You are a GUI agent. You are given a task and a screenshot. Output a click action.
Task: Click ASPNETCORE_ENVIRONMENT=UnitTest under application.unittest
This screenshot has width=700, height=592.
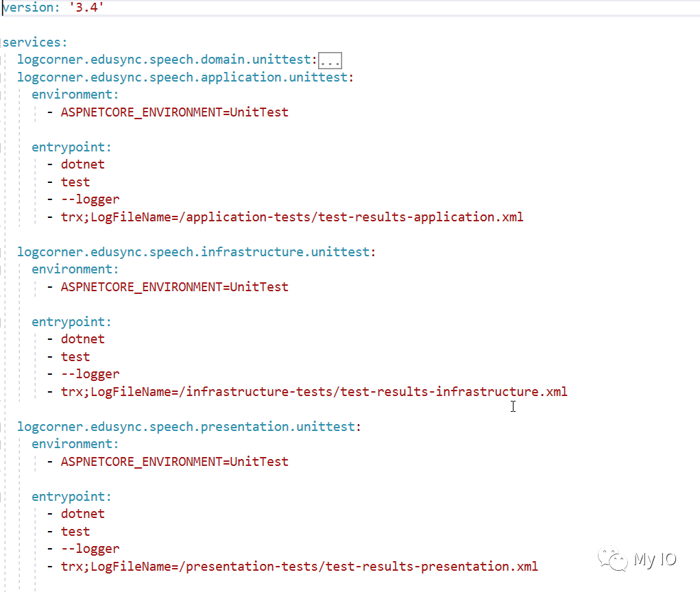point(175,112)
